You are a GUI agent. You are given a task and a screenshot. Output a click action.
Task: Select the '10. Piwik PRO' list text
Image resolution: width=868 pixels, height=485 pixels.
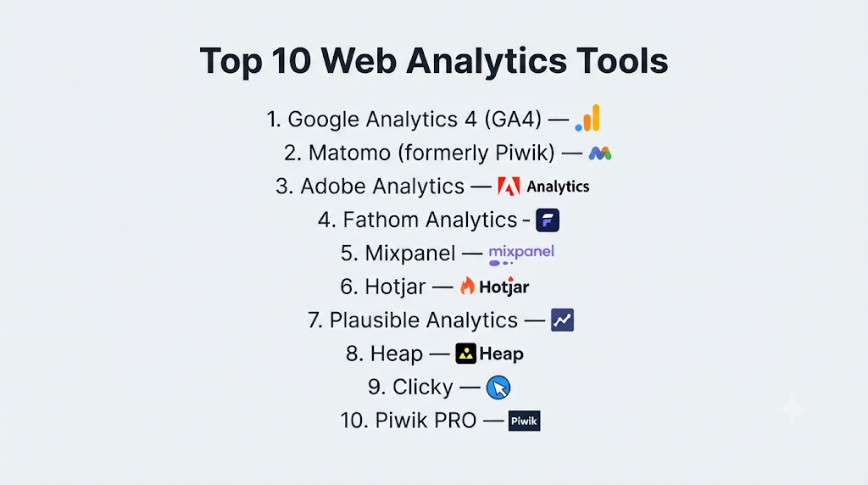408,421
